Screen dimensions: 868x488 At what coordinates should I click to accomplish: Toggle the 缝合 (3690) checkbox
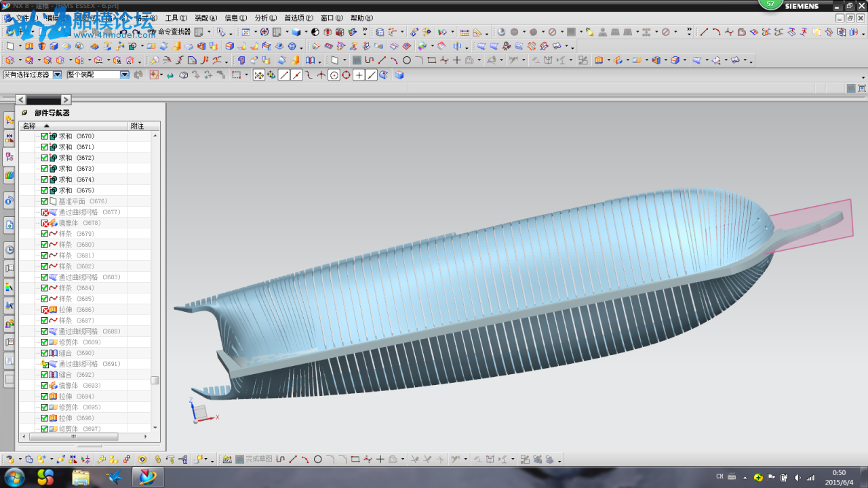coord(44,353)
